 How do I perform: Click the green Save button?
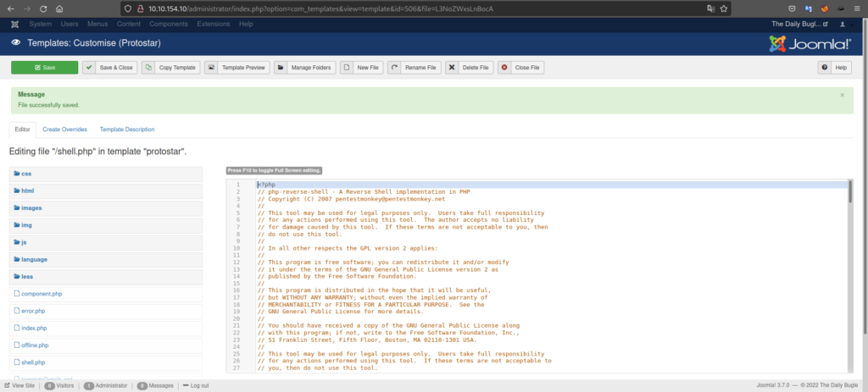(x=44, y=68)
